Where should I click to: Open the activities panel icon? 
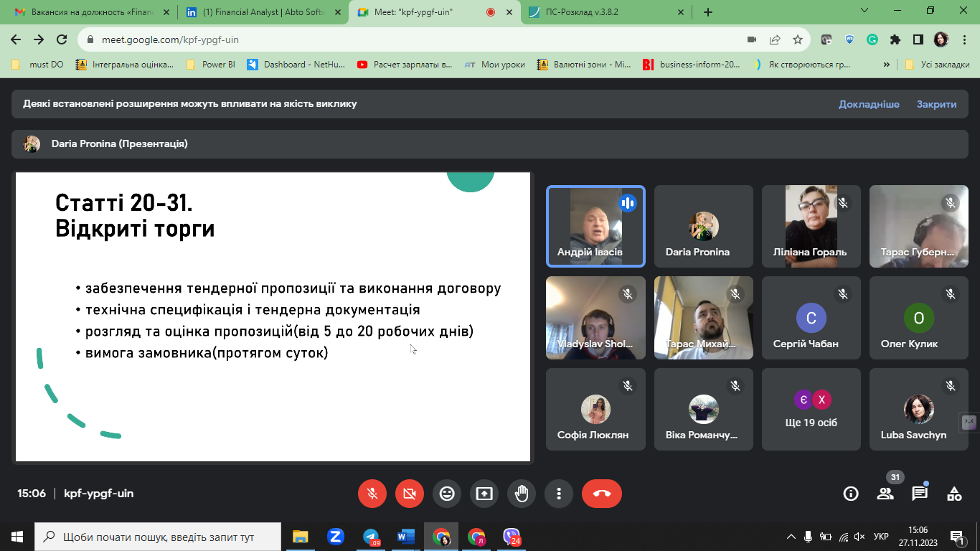coord(954,494)
